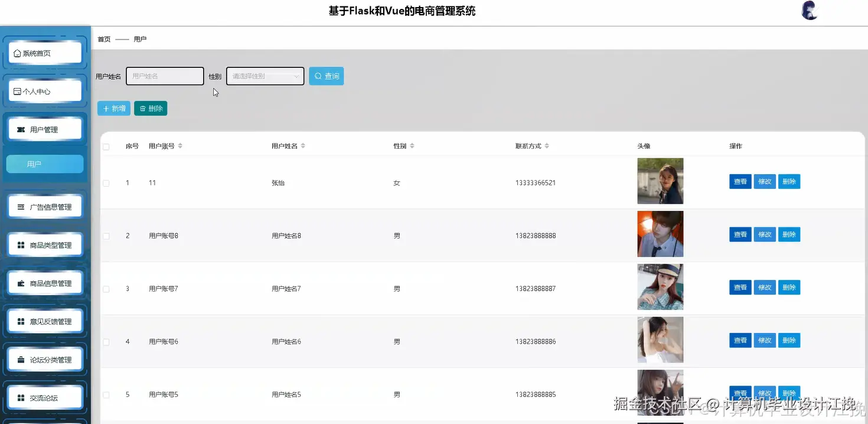Viewport: 868px width, 424px height.
Task: Expand 论坛分类管理 in the sidebar
Action: (x=45, y=360)
